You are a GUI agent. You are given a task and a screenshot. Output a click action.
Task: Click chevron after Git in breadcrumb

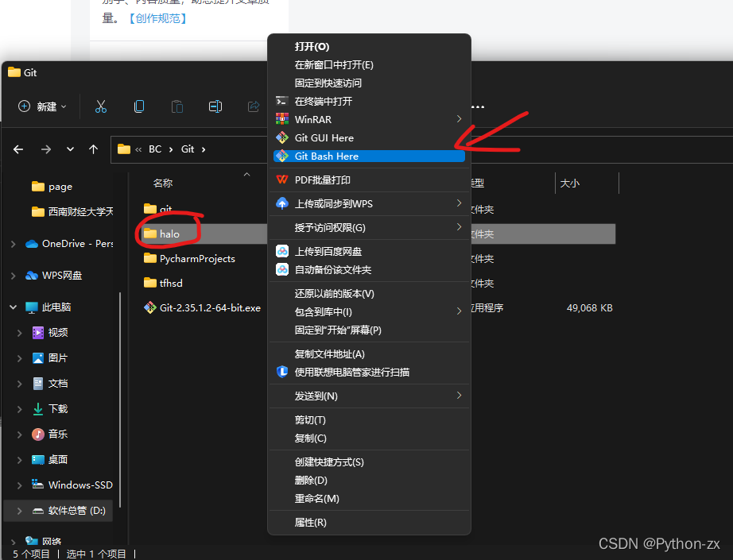pos(204,149)
